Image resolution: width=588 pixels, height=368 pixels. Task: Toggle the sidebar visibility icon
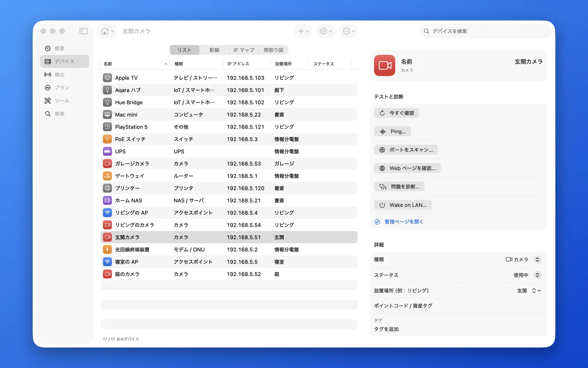[x=83, y=31]
